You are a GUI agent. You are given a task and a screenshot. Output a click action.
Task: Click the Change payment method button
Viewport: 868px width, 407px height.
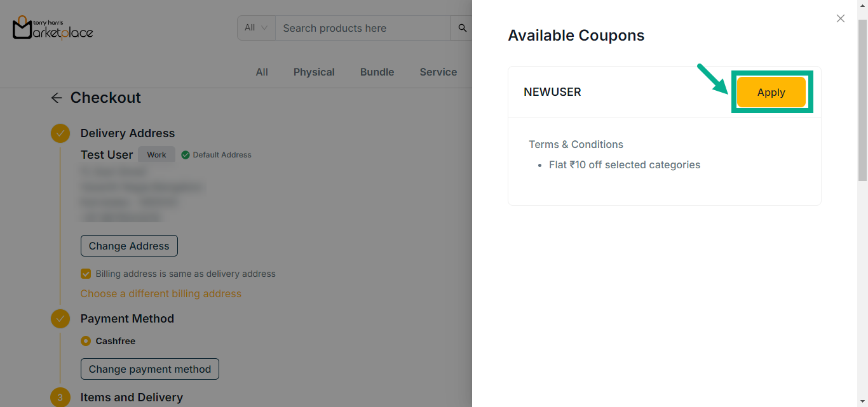tap(149, 369)
